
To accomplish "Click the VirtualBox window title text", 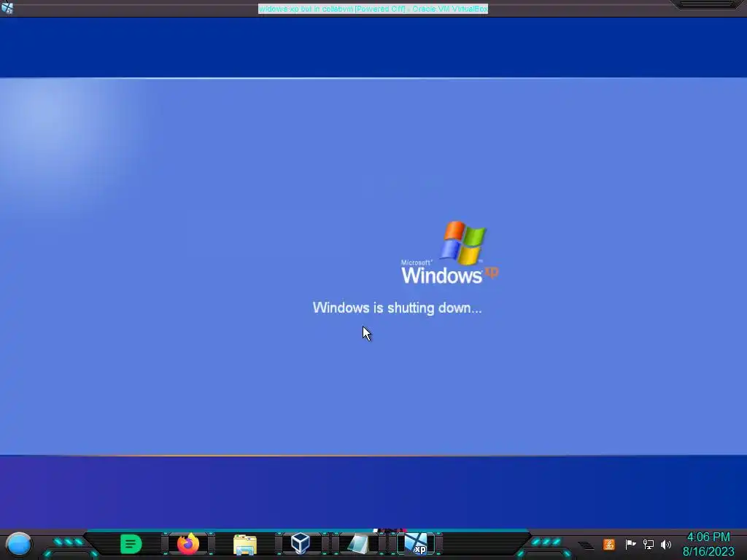I will (x=373, y=9).
